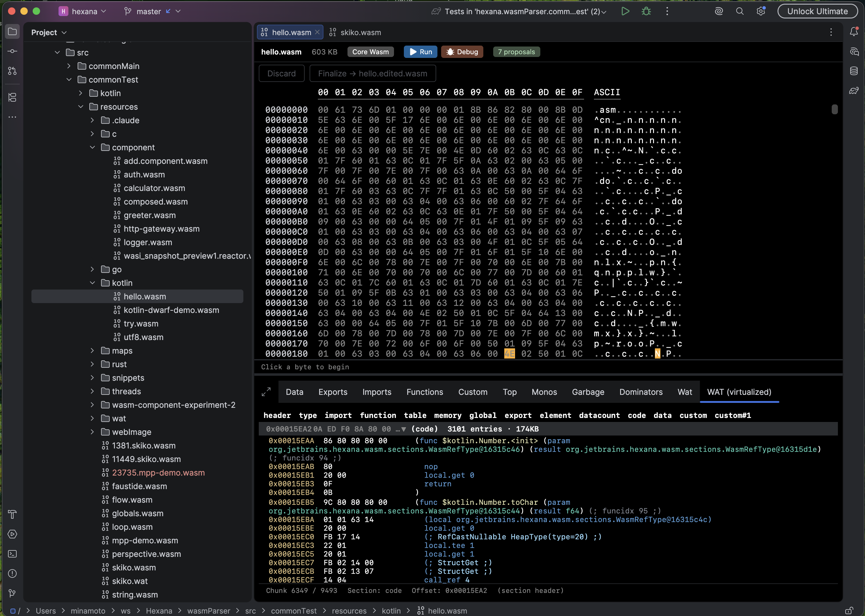Close the hello.wasm editor tab
The width and height of the screenshot is (865, 616).
click(317, 32)
